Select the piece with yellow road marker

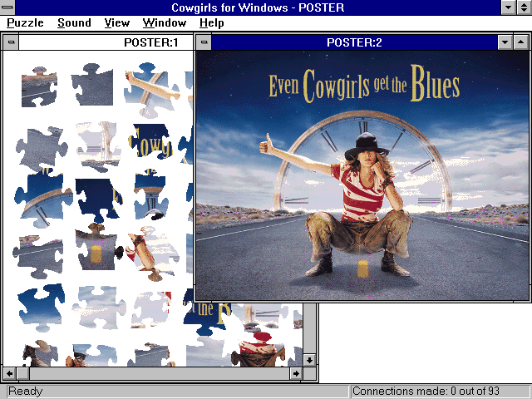click(x=98, y=247)
